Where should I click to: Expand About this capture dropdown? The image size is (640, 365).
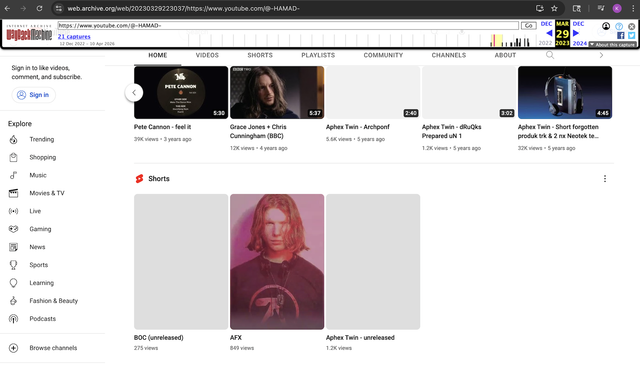(x=612, y=45)
